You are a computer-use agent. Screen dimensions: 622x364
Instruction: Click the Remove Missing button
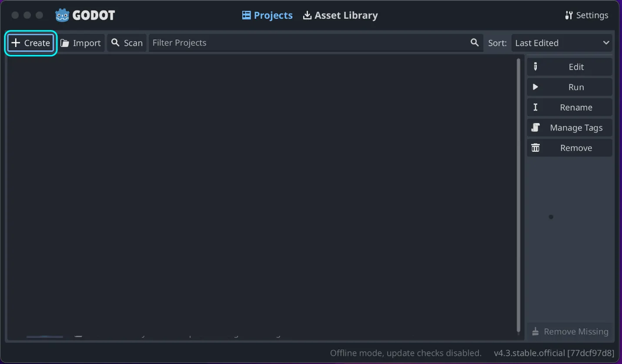(x=570, y=331)
